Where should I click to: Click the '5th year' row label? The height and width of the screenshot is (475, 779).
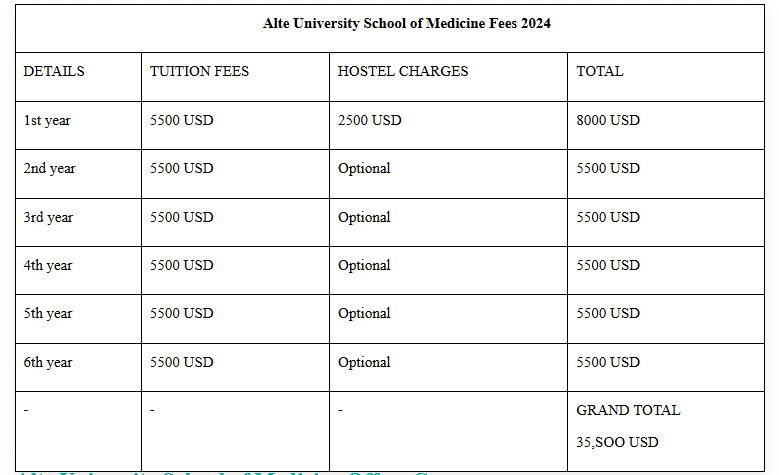48,313
